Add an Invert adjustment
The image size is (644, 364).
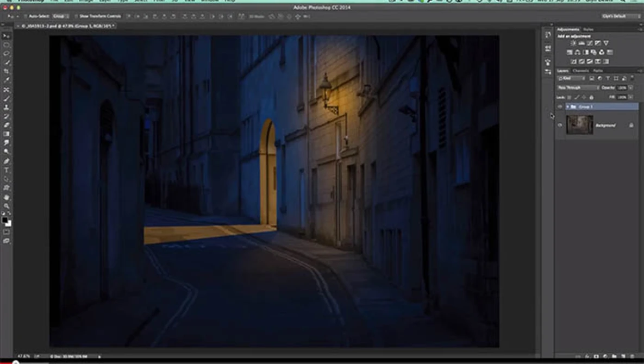(574, 61)
